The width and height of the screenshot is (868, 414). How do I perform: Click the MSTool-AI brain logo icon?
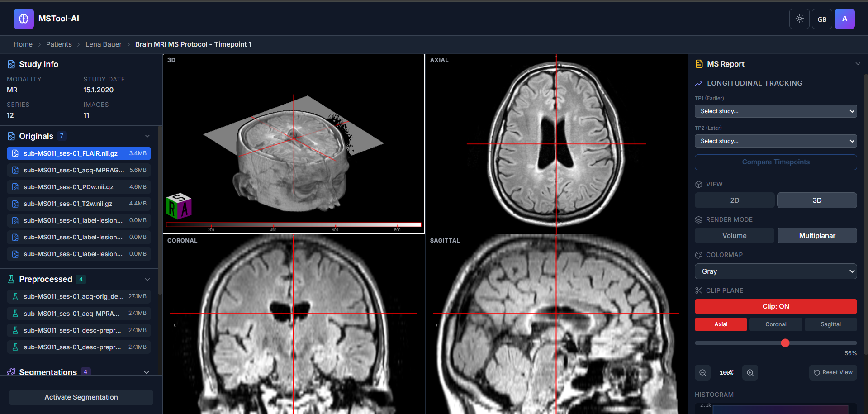tap(24, 19)
